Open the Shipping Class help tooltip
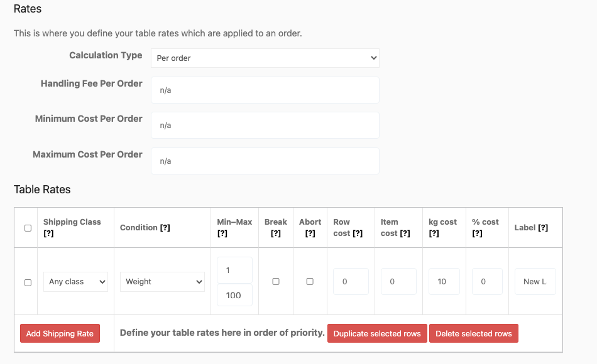 (x=49, y=233)
